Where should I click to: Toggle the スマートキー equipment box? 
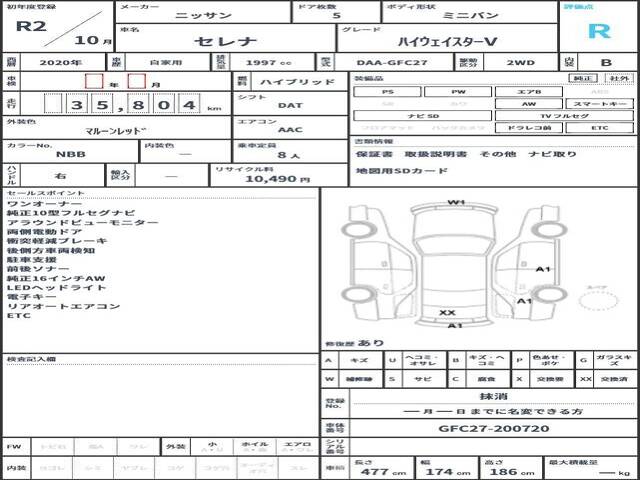pos(599,104)
